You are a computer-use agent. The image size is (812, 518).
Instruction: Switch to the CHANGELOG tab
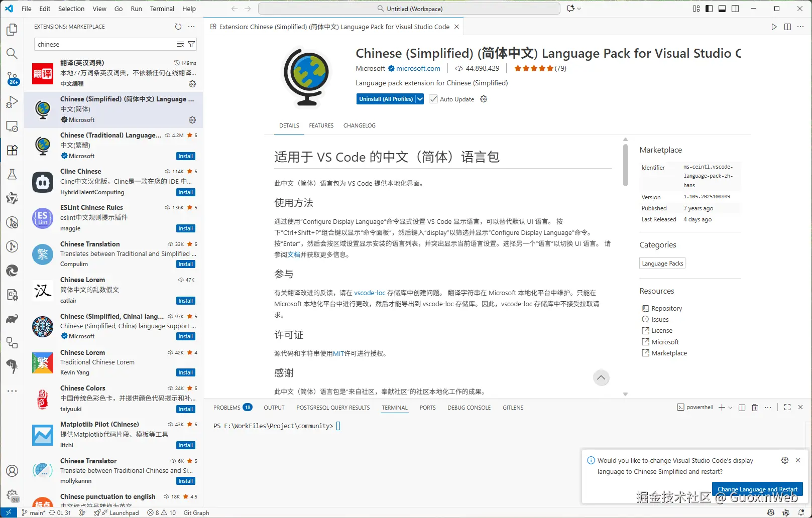(x=360, y=125)
